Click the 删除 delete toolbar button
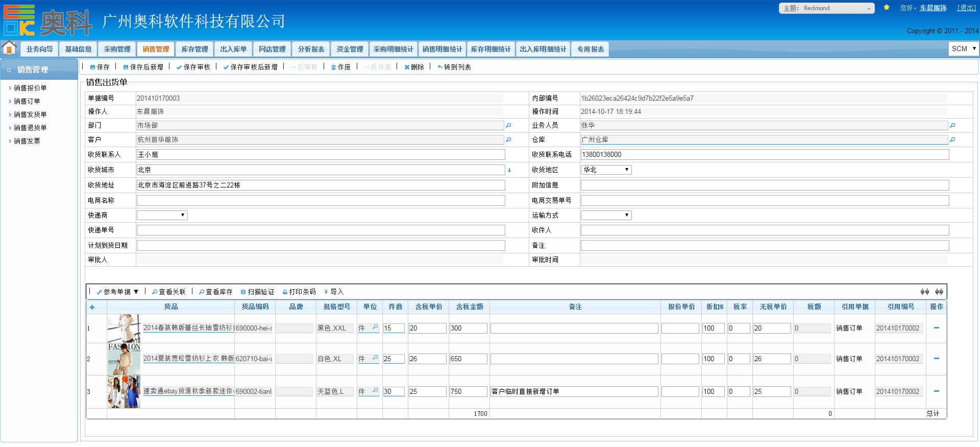The width and height of the screenshot is (980, 447). [x=414, y=67]
